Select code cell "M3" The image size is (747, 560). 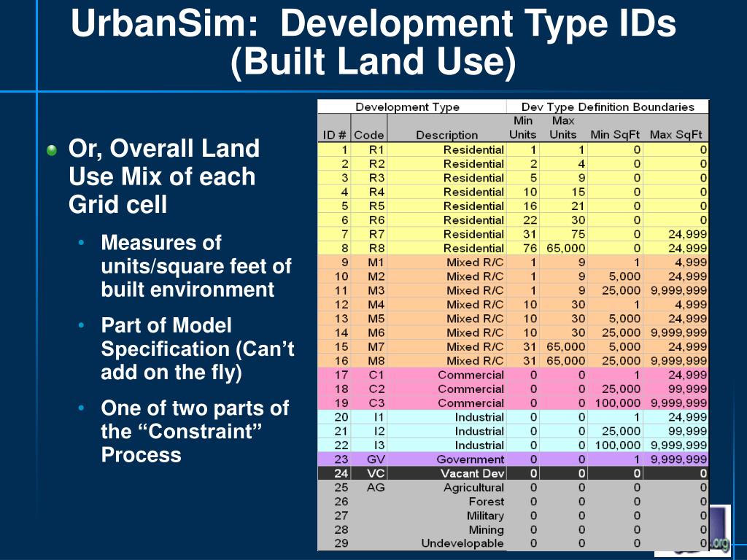tap(368, 290)
